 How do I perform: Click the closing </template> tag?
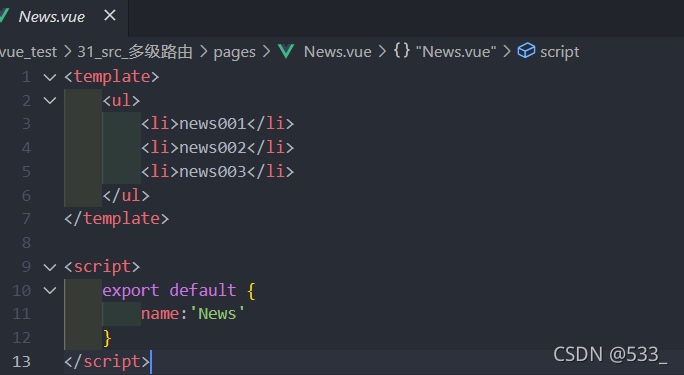[116, 218]
